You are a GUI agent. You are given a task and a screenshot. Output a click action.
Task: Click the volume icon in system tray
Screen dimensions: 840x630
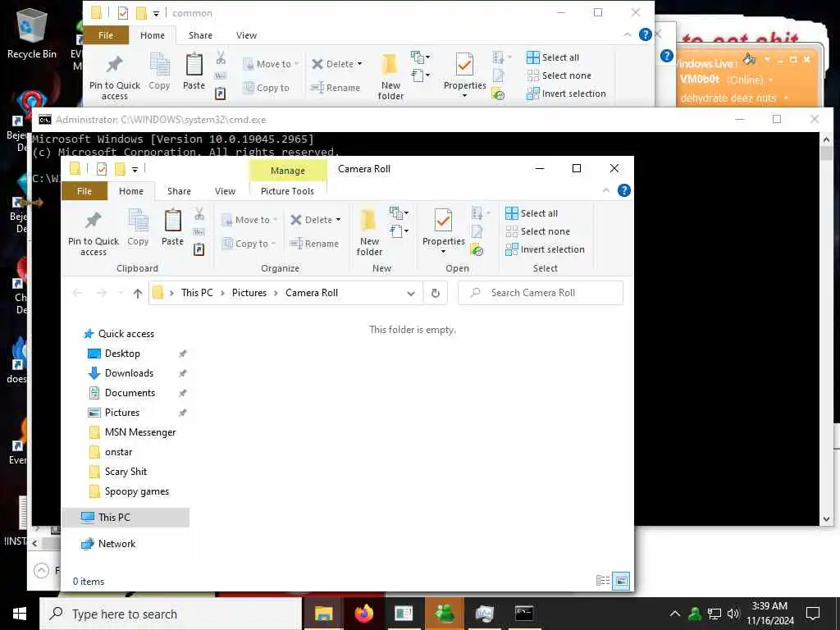[x=733, y=614]
